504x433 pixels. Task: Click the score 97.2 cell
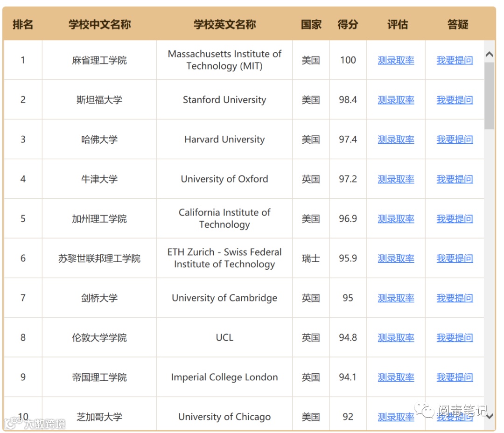point(348,179)
